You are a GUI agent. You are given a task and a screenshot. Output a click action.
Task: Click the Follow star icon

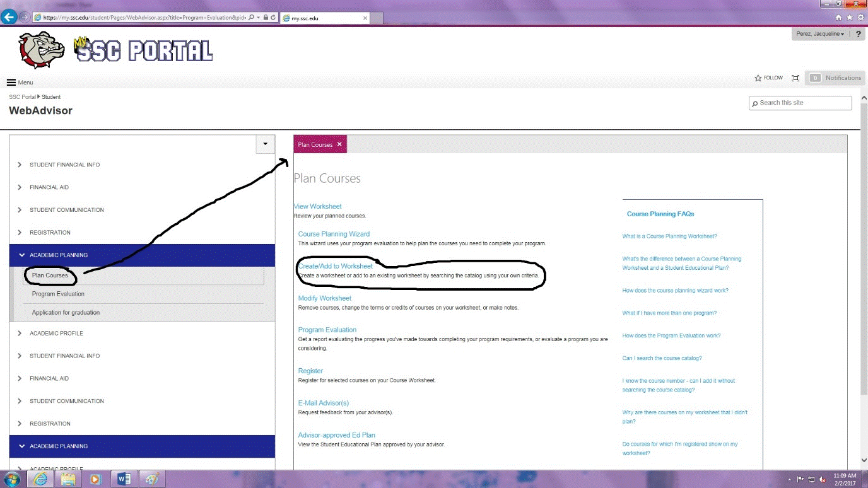[758, 78]
